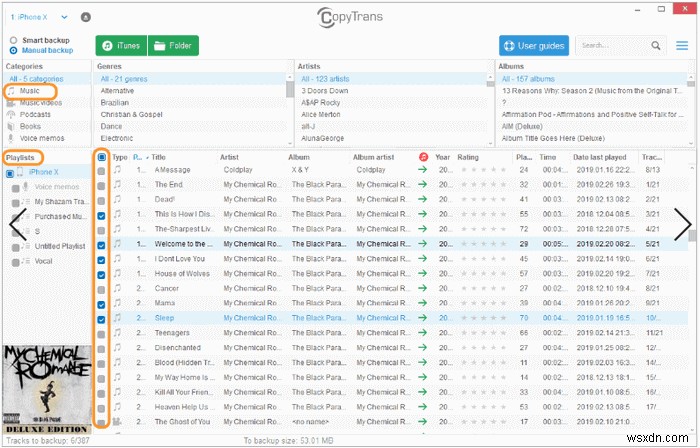Uncheck the Sleep track checkbox
The width and height of the screenshot is (700, 448).
click(x=101, y=319)
